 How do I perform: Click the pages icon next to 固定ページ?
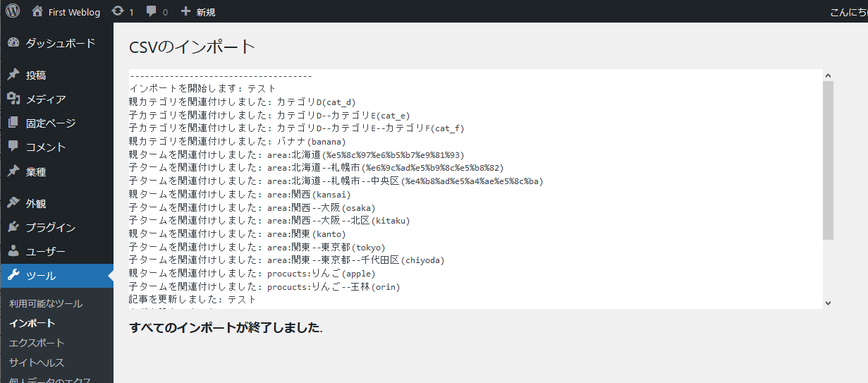click(x=13, y=123)
